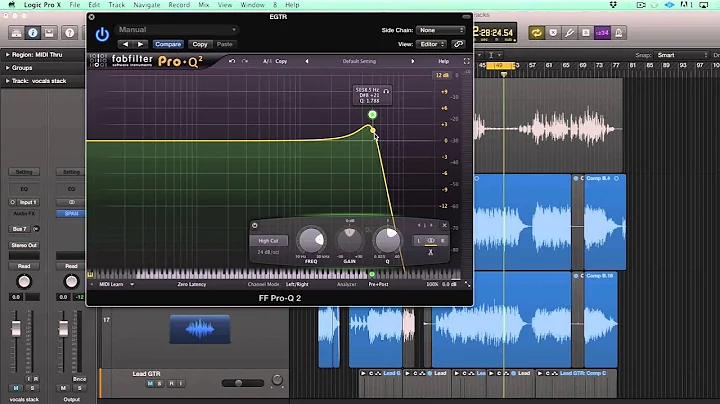Delete the EQ band with X
Screen dimensions: 720x404
444,225
